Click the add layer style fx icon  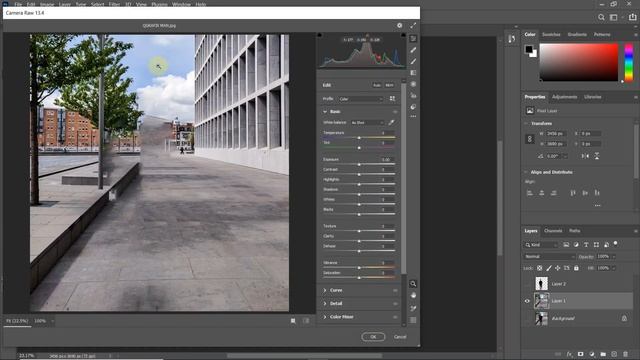click(569, 354)
